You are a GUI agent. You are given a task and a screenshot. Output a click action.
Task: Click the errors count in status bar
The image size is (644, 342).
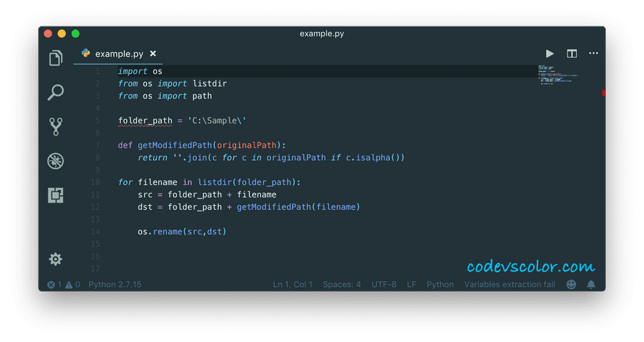click(x=54, y=284)
